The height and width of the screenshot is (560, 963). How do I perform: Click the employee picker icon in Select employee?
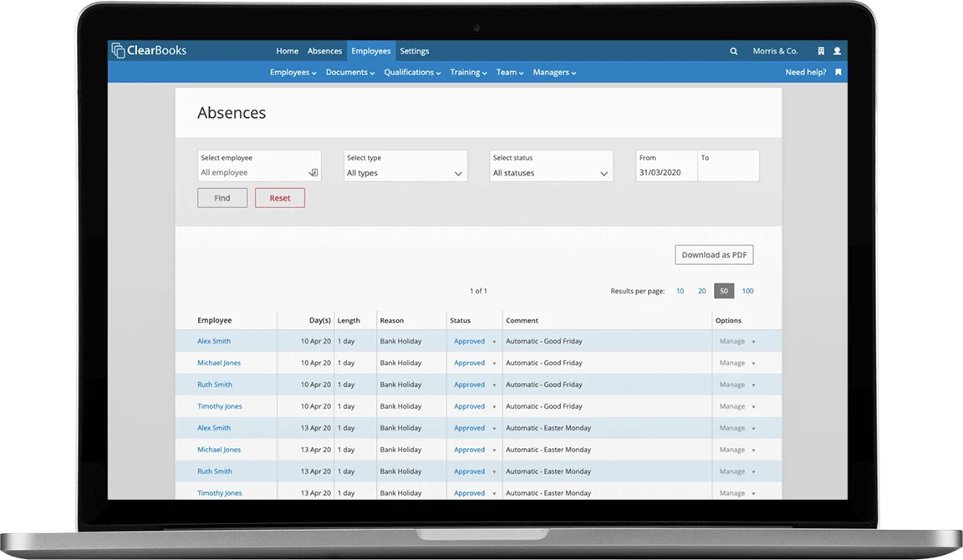313,172
